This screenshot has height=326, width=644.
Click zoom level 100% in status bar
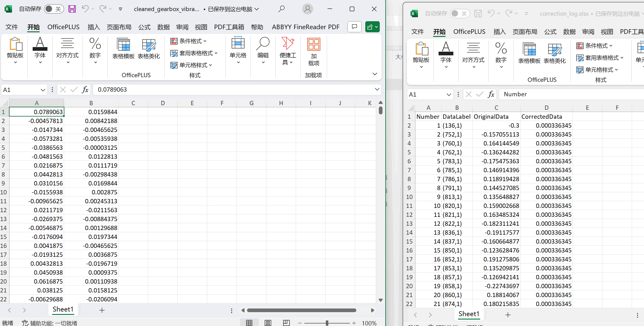369,323
